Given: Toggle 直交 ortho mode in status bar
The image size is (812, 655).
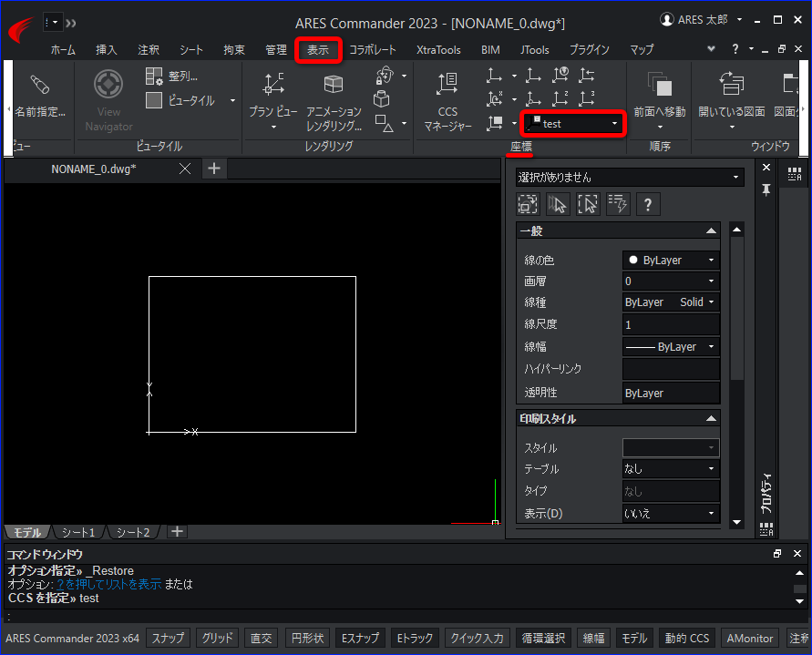Looking at the screenshot, I should click(261, 638).
